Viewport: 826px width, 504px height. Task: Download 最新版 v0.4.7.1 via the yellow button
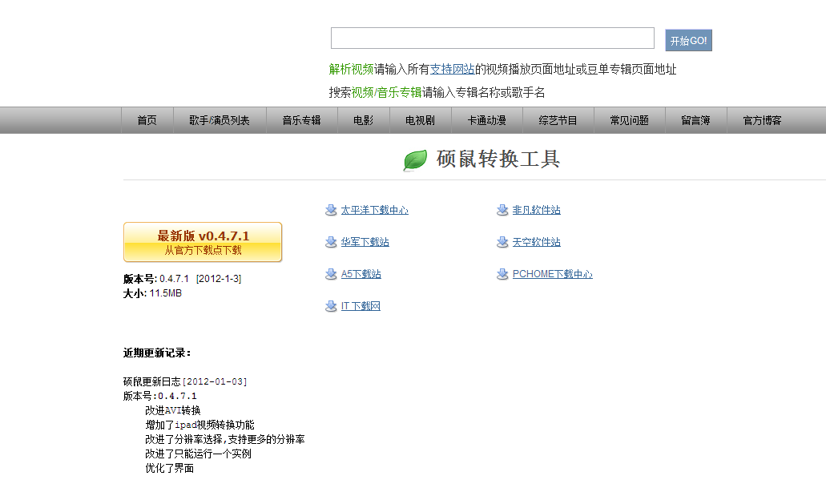pos(201,241)
